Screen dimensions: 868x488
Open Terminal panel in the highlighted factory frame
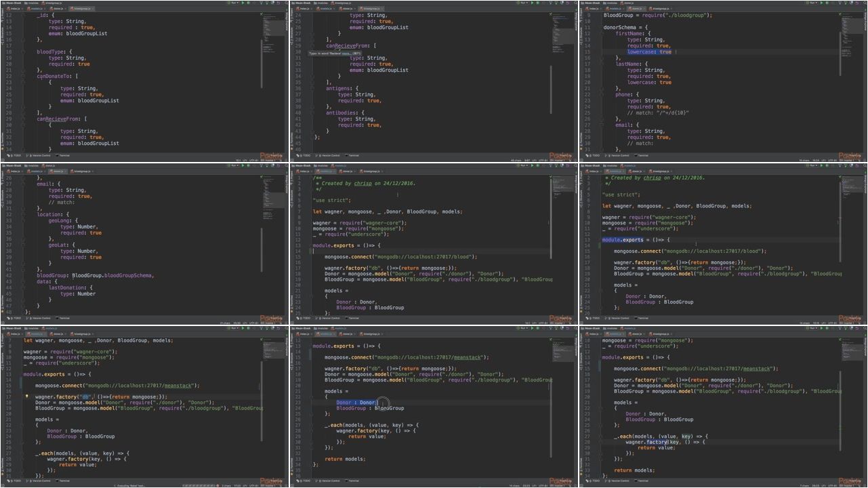click(x=642, y=481)
